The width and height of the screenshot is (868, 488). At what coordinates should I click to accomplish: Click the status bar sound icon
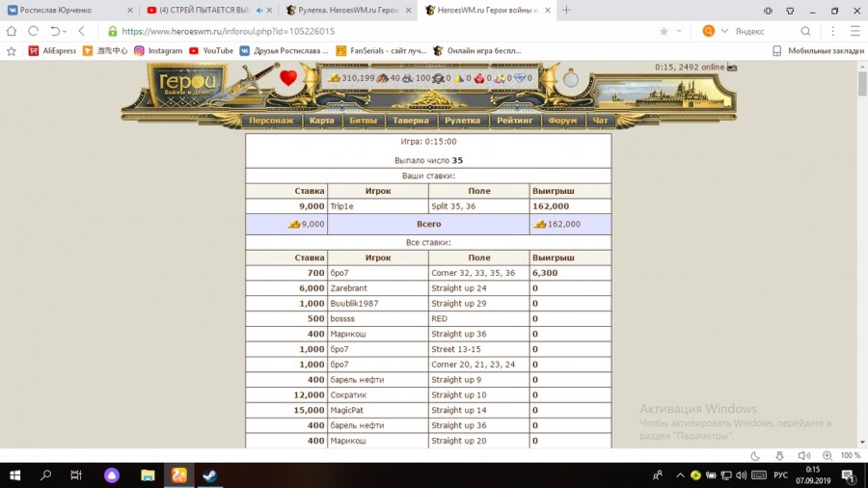[803, 455]
